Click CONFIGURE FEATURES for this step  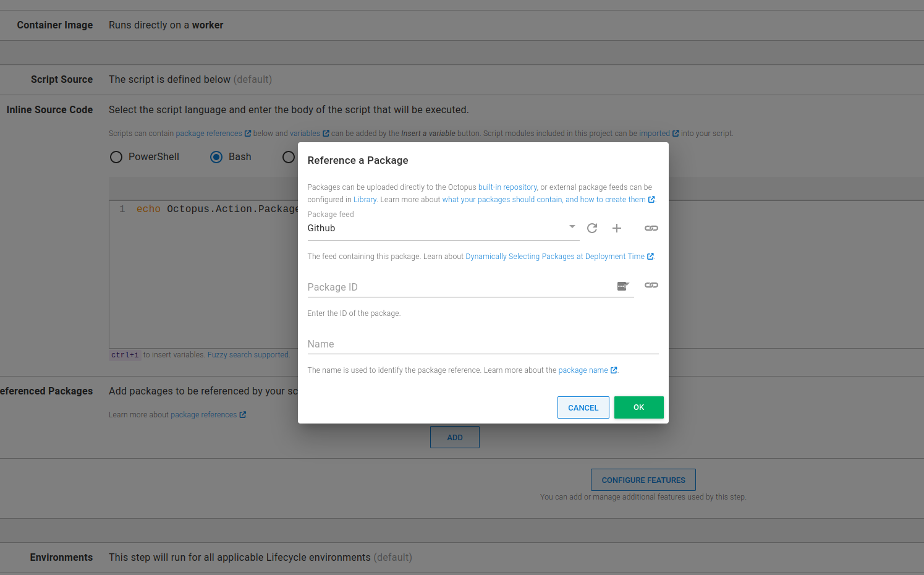(x=643, y=480)
